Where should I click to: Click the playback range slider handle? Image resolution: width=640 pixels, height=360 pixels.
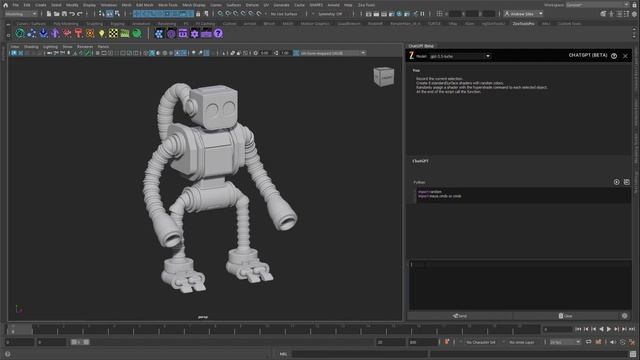[x=80, y=342]
